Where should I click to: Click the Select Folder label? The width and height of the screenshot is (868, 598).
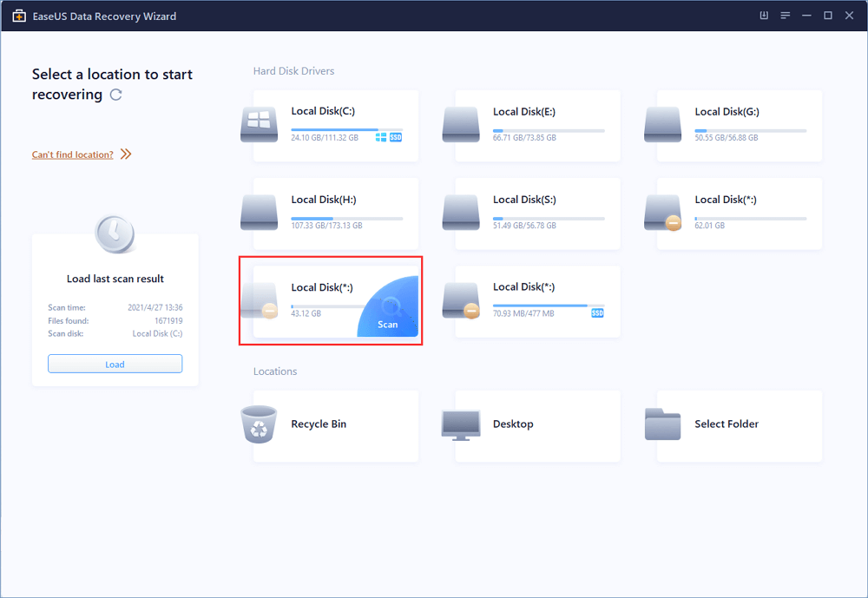tap(727, 424)
